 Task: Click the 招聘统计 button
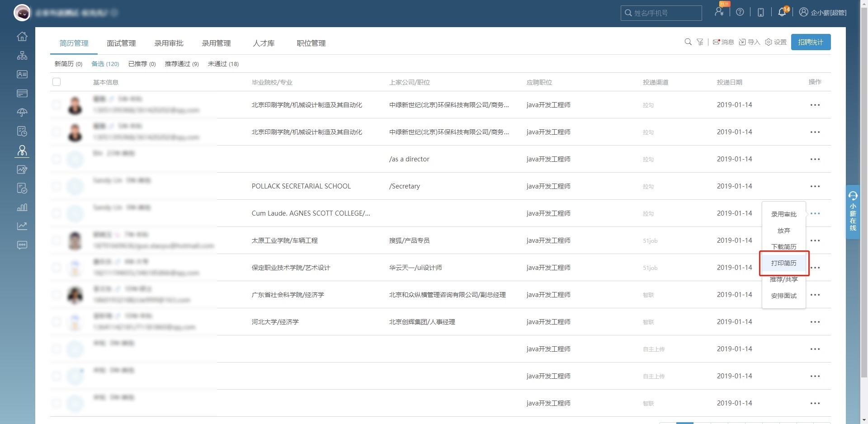coord(811,42)
